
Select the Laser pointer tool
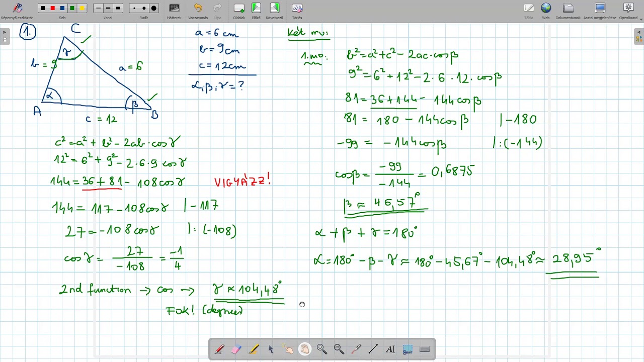point(356,349)
